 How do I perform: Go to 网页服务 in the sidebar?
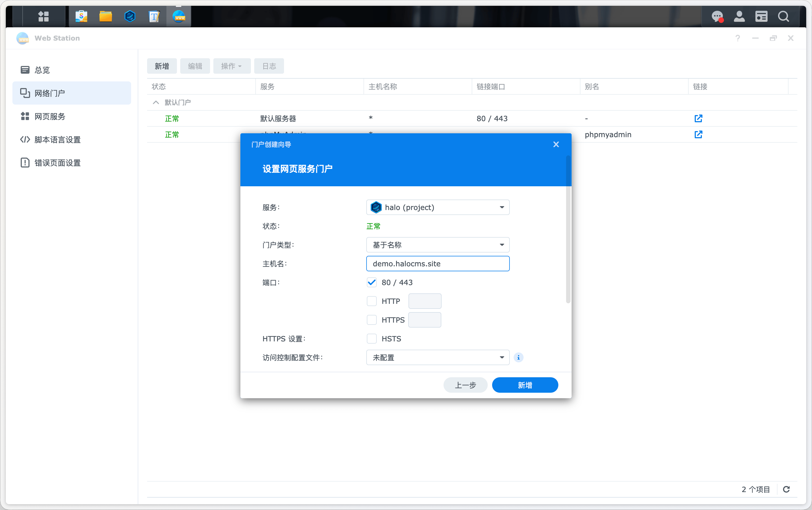click(71, 116)
